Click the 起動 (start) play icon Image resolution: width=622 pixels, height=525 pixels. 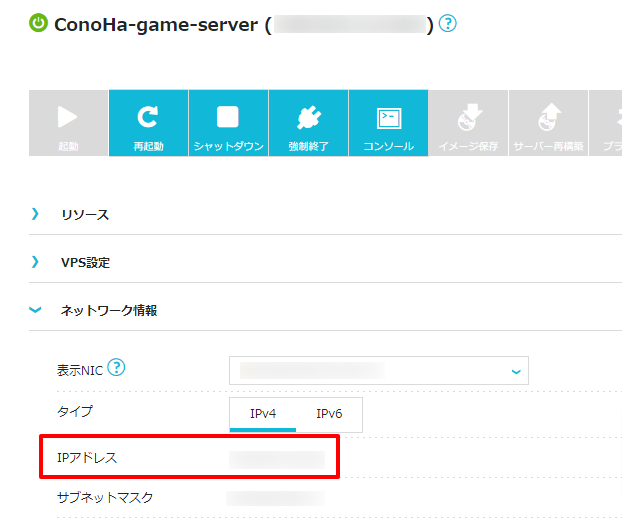67,118
